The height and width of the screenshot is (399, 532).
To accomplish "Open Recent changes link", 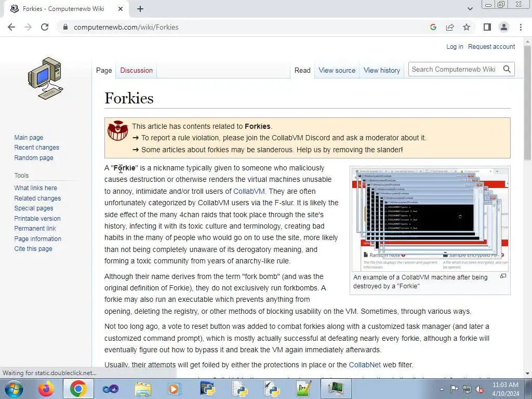I will point(37,147).
